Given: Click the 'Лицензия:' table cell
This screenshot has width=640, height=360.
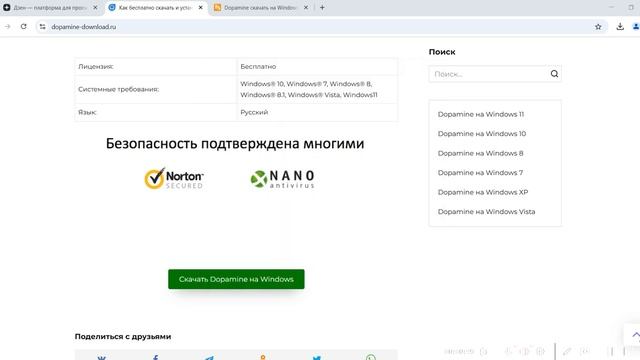Looking at the screenshot, I should 156,67.
